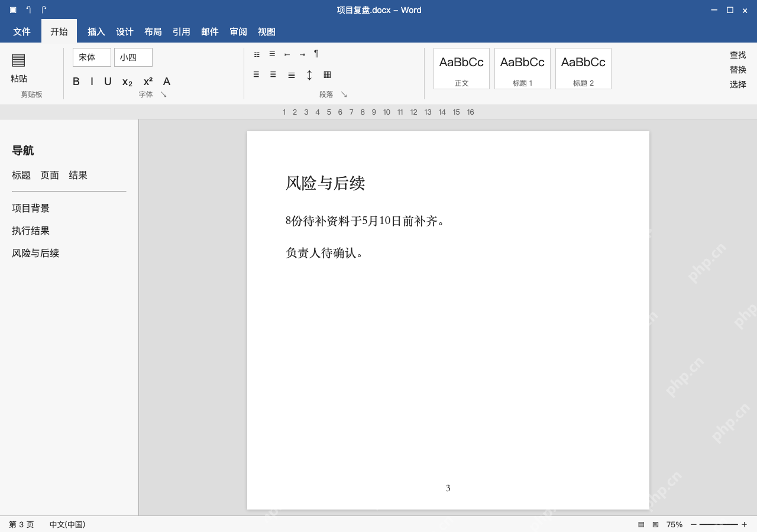The height and width of the screenshot is (532, 757).
Task: Decrease the paragraph indent
Action: (x=287, y=54)
